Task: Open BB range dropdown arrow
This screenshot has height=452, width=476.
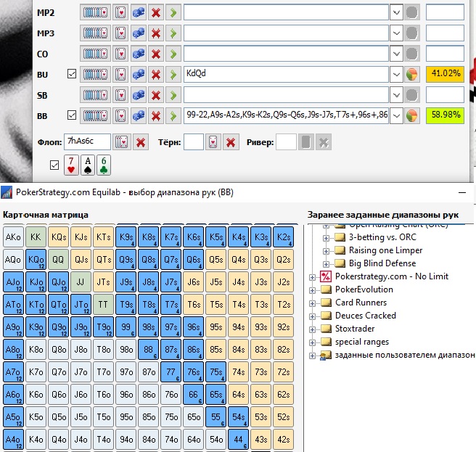Action: tap(396, 115)
